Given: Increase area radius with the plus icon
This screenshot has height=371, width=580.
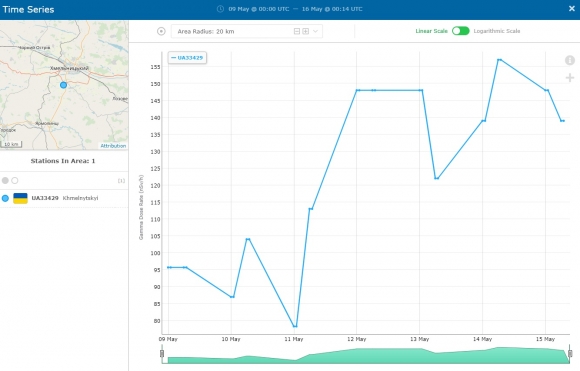Looking at the screenshot, I should (x=306, y=31).
